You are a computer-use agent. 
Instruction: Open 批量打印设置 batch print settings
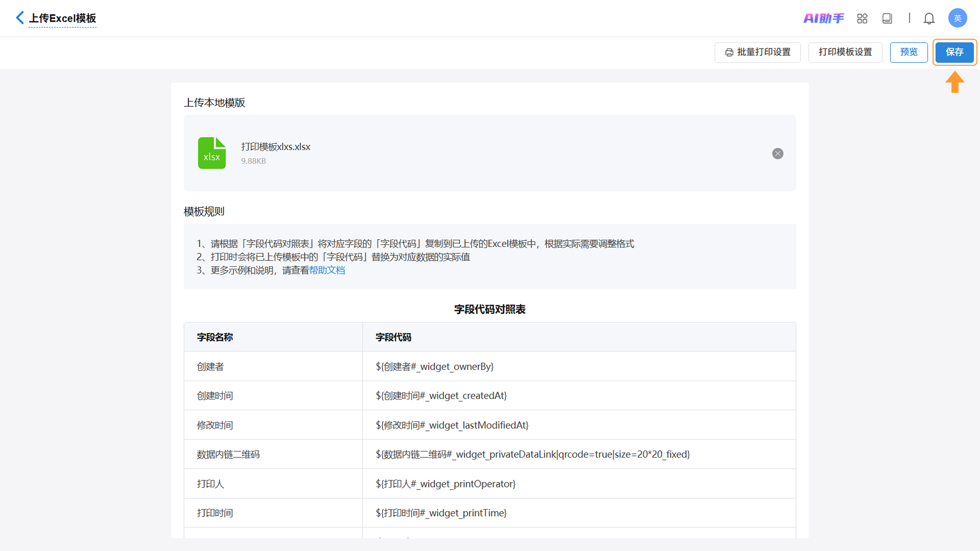click(x=757, y=52)
